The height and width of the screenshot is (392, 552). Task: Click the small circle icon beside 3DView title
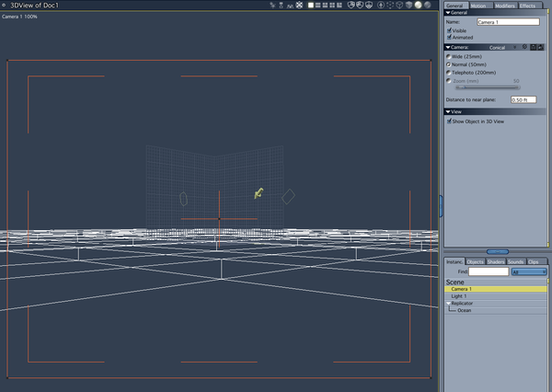coord(4,5)
